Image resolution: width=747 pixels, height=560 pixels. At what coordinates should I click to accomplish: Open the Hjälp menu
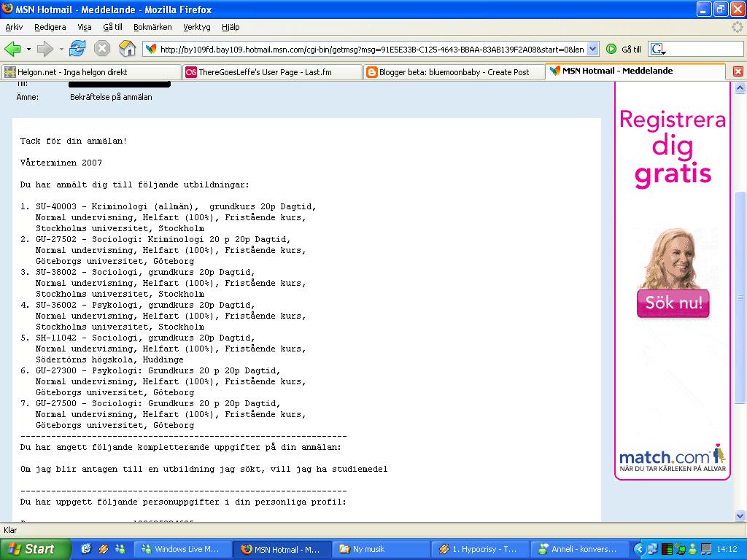coord(231,27)
